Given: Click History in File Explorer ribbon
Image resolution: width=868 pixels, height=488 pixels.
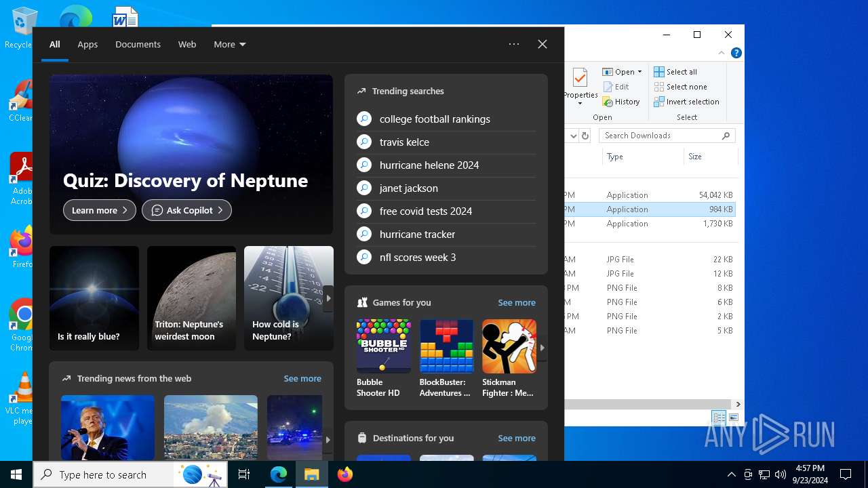Looking at the screenshot, I should pyautogui.click(x=621, y=102).
